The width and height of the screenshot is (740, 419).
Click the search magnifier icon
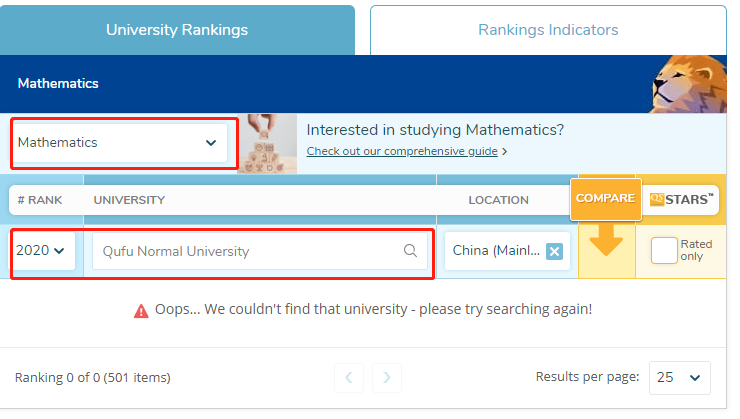click(x=410, y=251)
